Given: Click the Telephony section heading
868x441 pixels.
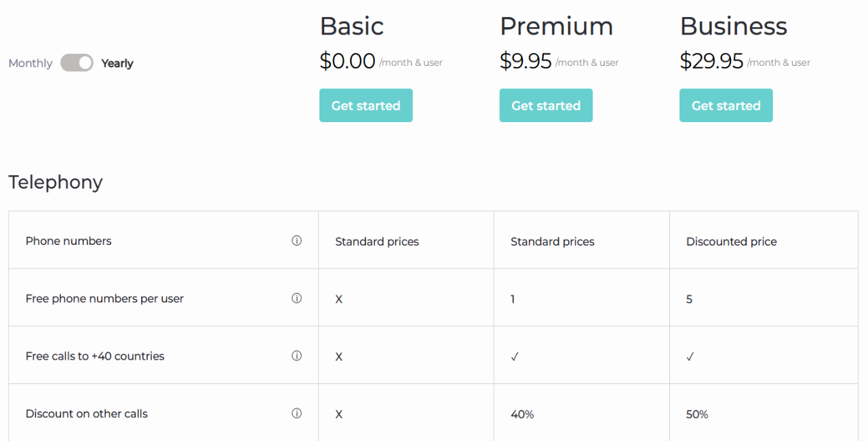Looking at the screenshot, I should click(56, 182).
